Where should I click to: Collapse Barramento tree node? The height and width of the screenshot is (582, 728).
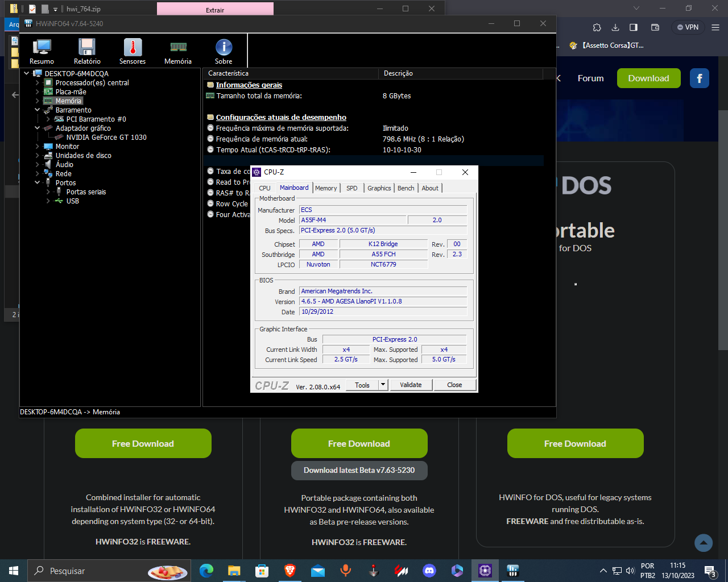click(x=38, y=110)
